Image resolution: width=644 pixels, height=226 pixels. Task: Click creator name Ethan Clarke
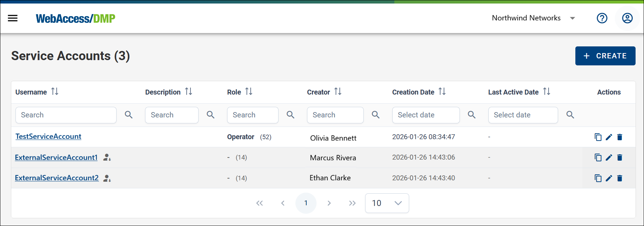pyautogui.click(x=330, y=178)
